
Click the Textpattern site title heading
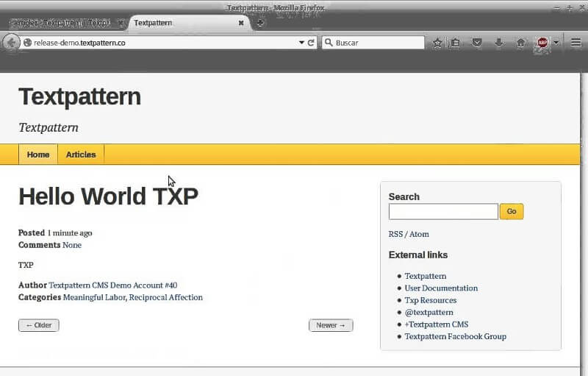click(80, 97)
